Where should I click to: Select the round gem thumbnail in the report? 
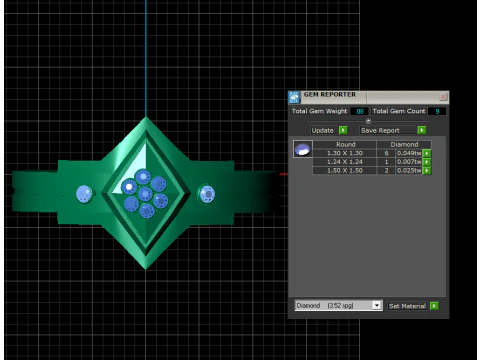point(303,149)
